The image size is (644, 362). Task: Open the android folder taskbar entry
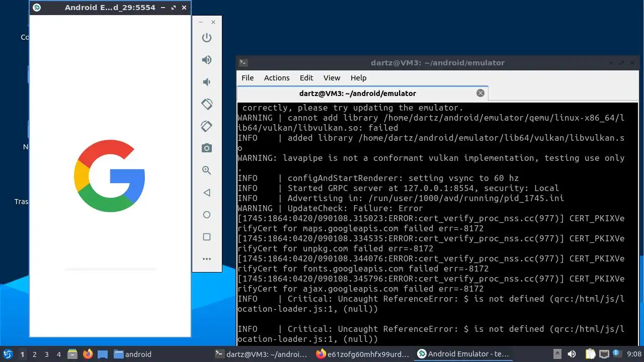[132, 354]
